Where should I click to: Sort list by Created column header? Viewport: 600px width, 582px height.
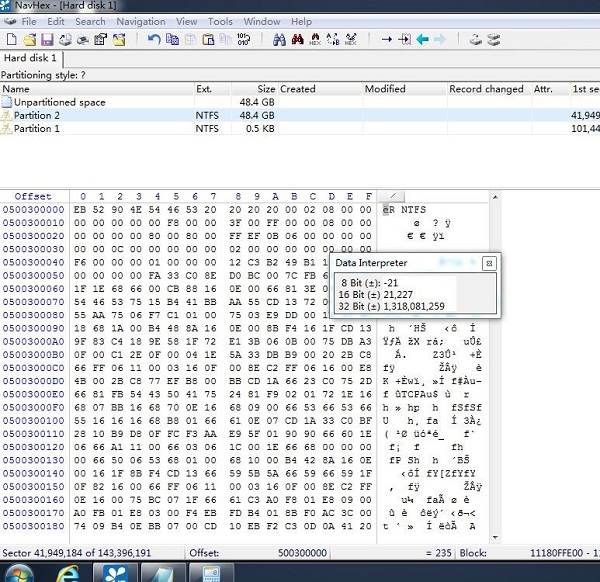coord(320,89)
